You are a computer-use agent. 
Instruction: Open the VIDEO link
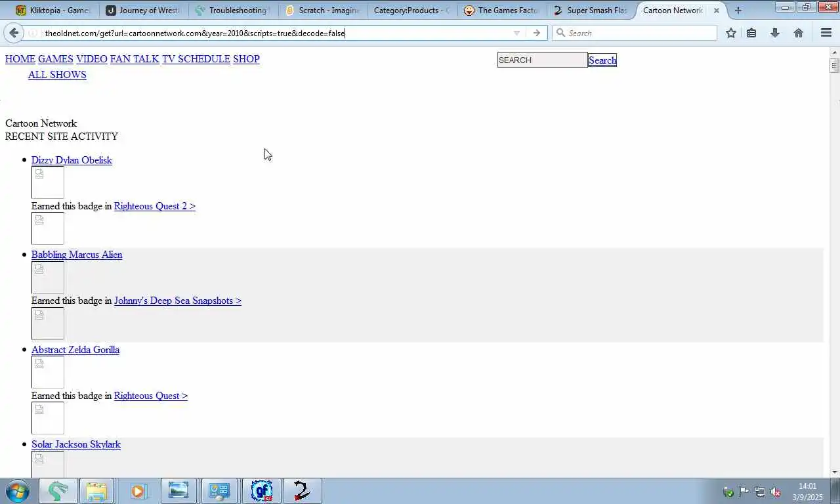(92, 59)
